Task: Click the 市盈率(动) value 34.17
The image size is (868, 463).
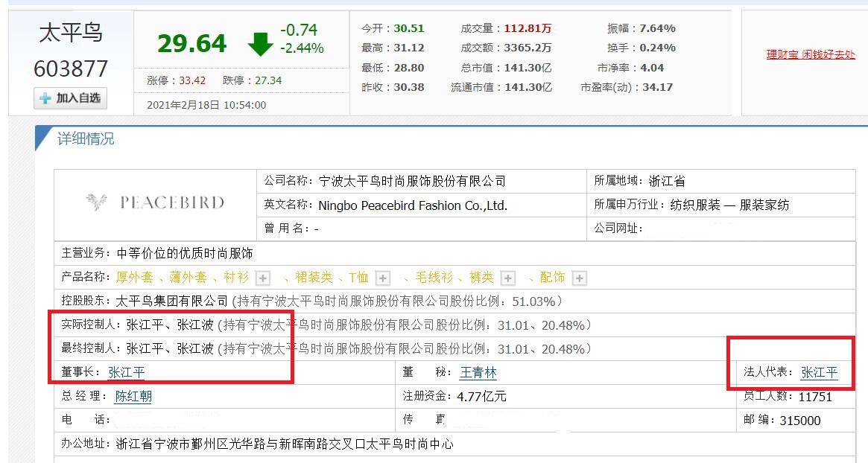Action: (658, 87)
